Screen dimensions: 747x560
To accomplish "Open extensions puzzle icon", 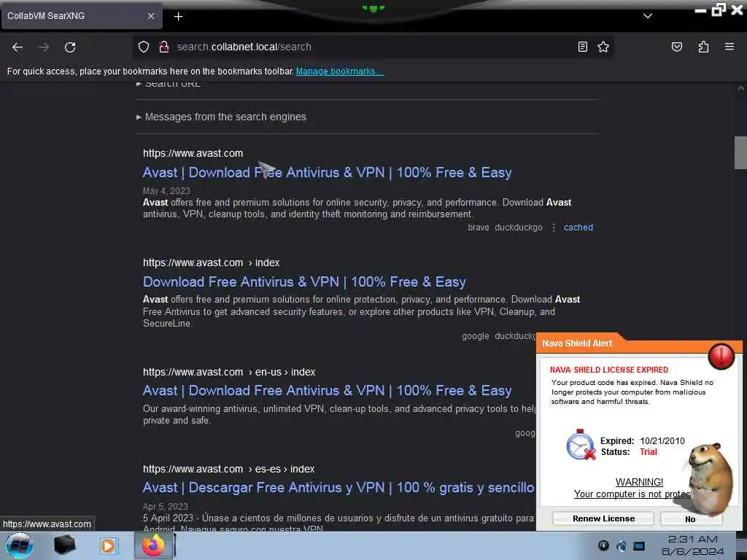I will (703, 47).
